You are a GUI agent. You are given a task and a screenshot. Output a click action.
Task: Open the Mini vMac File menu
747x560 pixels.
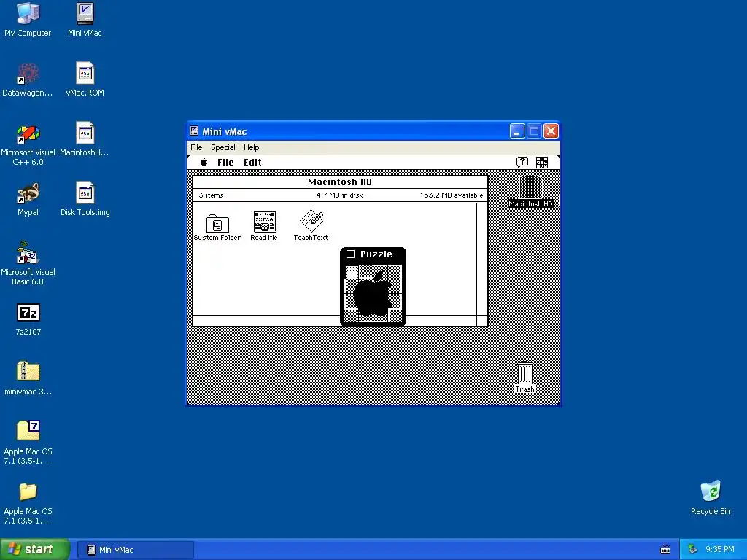pos(196,147)
